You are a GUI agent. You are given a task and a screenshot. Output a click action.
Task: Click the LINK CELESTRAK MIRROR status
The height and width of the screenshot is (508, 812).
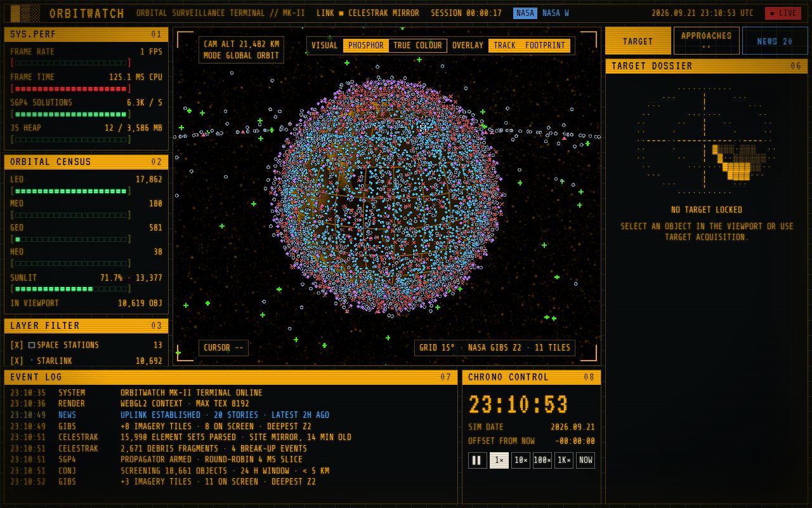(367, 13)
